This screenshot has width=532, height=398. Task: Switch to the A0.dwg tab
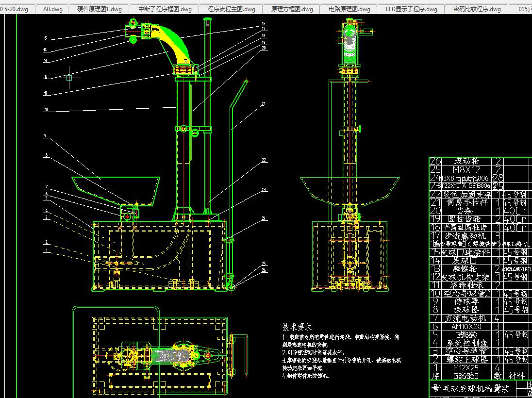point(53,9)
